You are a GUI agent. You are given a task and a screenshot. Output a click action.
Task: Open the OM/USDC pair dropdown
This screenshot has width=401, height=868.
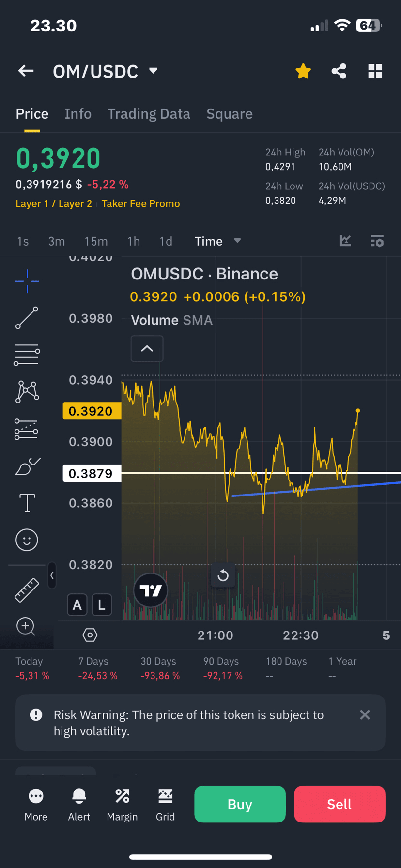tap(153, 71)
